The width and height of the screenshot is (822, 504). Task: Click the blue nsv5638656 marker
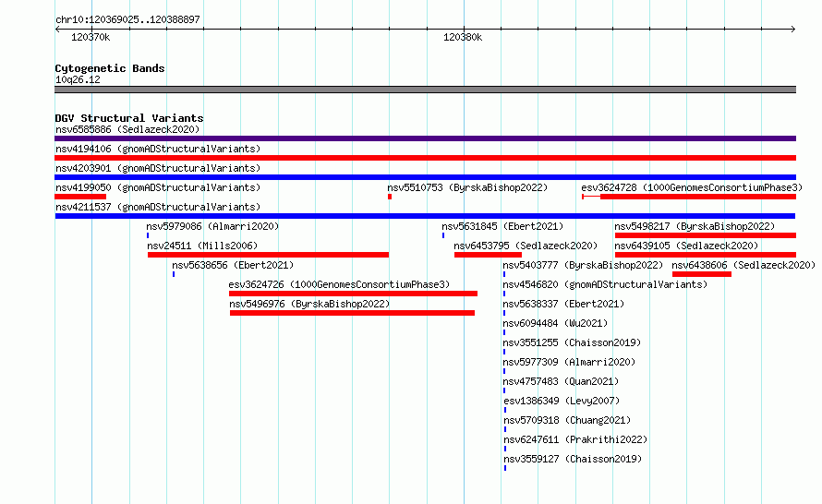(174, 274)
